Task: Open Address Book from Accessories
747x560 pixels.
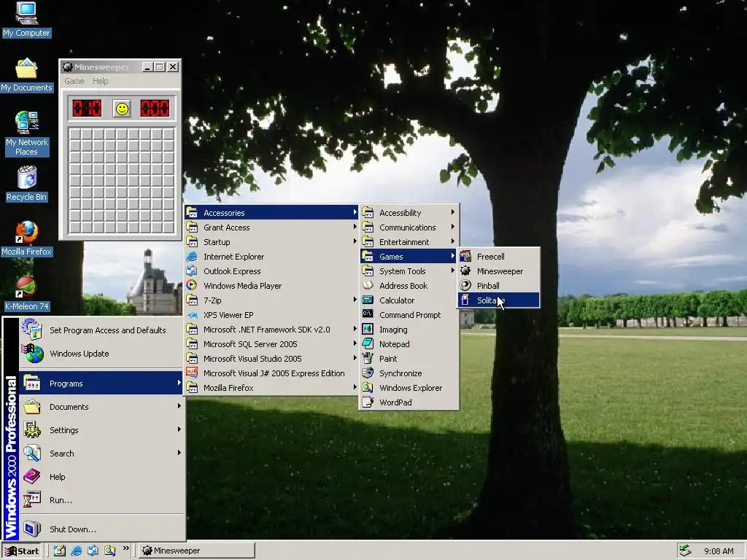Action: 409,286
